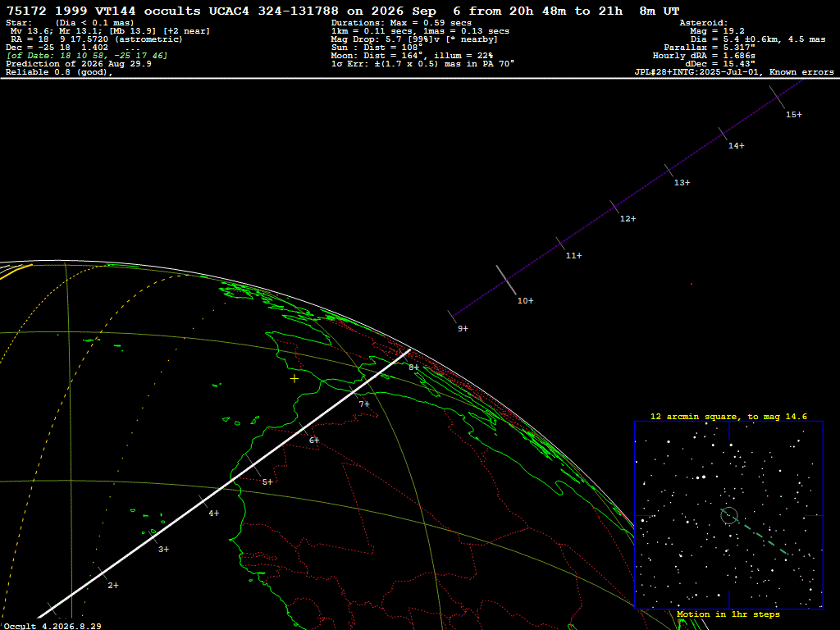The image size is (840, 630).
Task: Click the circled target star in finder chart
Action: click(x=729, y=515)
